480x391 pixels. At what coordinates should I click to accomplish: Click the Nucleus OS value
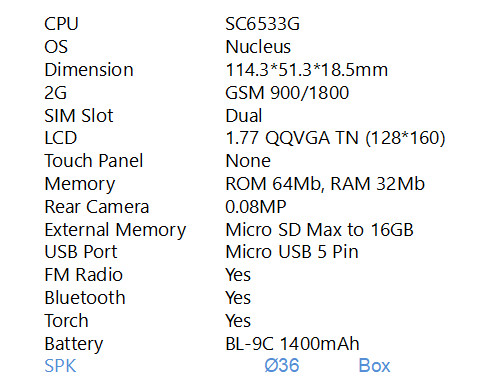(258, 47)
